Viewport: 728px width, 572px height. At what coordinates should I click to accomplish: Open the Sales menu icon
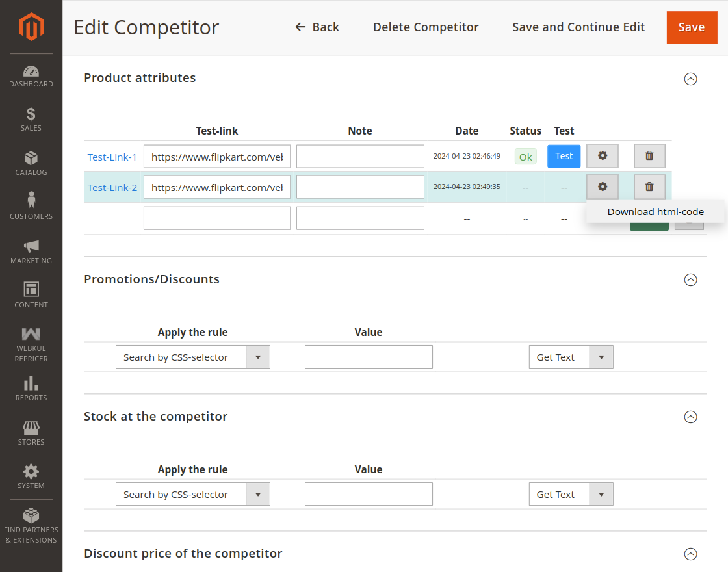pyautogui.click(x=31, y=119)
